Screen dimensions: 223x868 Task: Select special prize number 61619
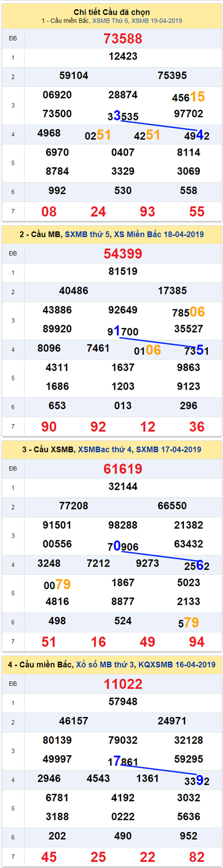click(123, 469)
